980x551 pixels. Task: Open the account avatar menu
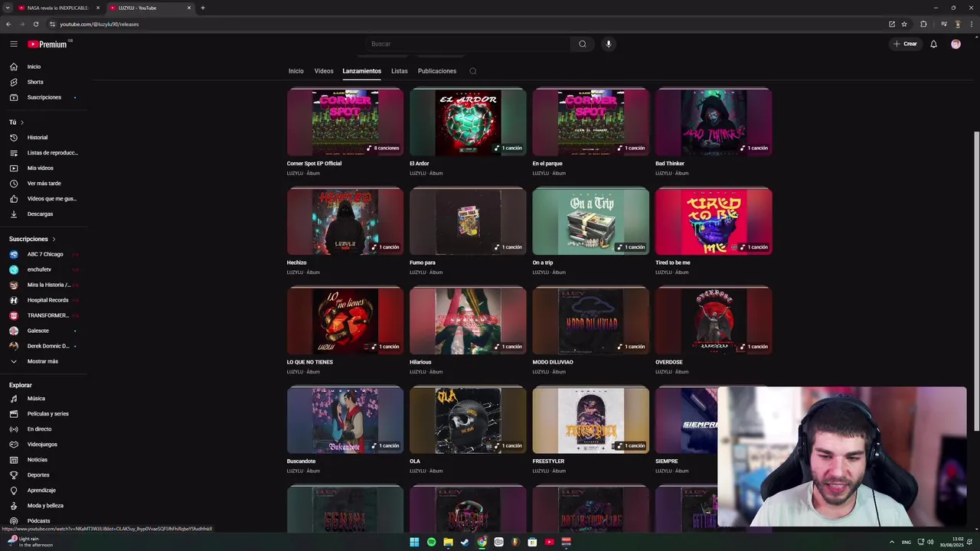click(x=955, y=44)
